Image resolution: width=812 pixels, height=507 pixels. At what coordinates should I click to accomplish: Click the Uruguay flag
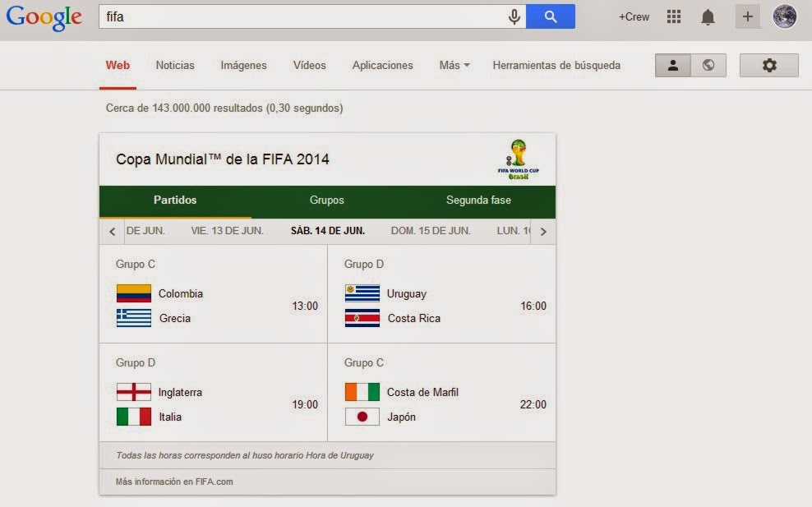tap(362, 293)
